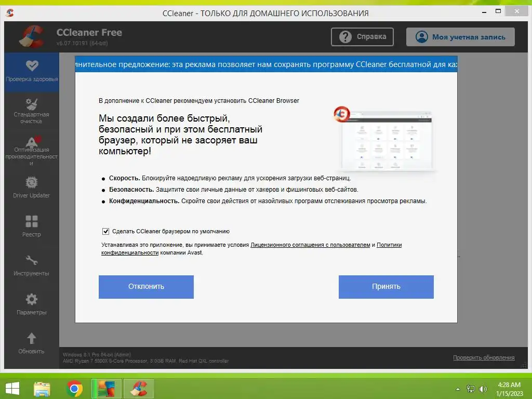Viewport: 532px width, 399px height.
Task: Click the CCleaner Browser preview image
Action: point(384,139)
